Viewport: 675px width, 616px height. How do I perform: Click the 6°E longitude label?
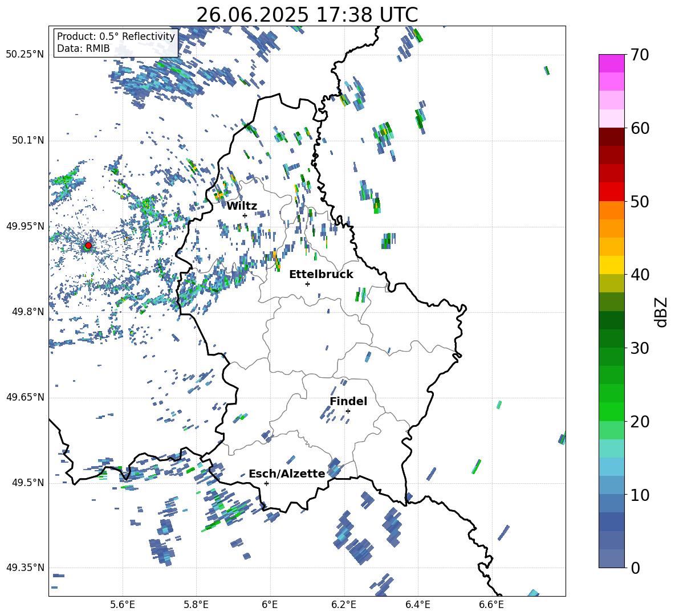pyautogui.click(x=270, y=605)
